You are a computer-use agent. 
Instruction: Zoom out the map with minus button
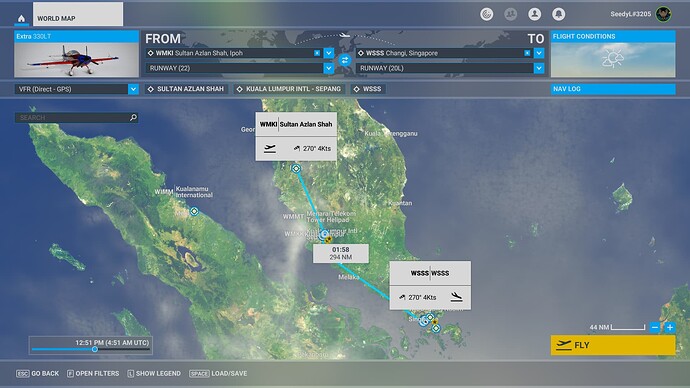coord(655,328)
